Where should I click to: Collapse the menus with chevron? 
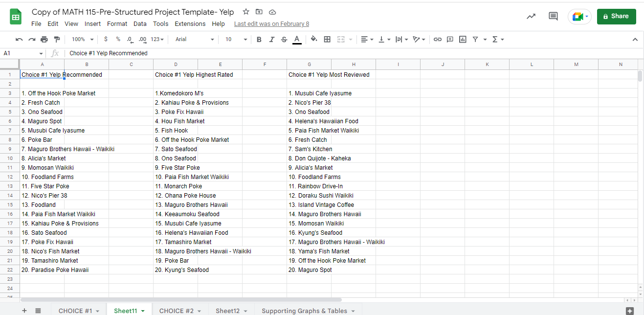pyautogui.click(x=635, y=39)
